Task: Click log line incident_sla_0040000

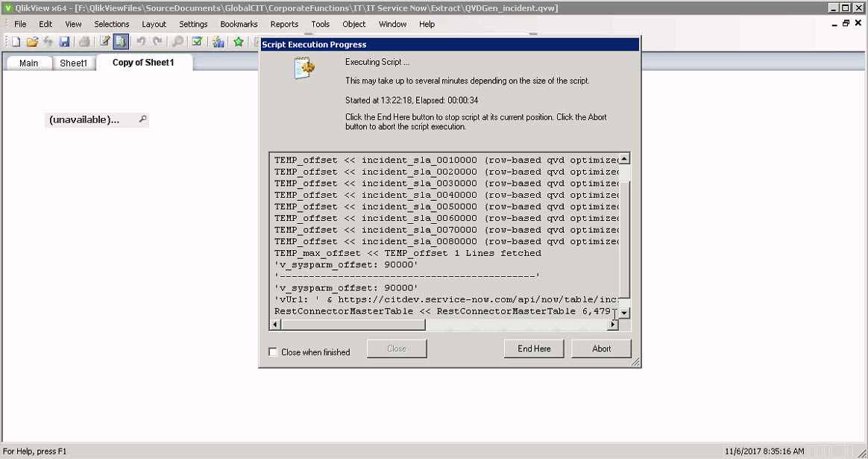Action: [446, 195]
